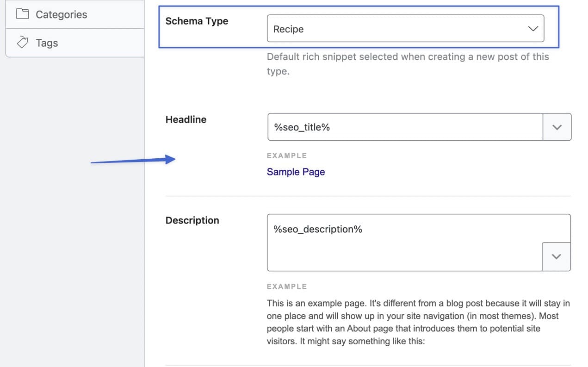Switch to the Categories tab
Viewport: 588px width, 367px height.
(x=61, y=14)
